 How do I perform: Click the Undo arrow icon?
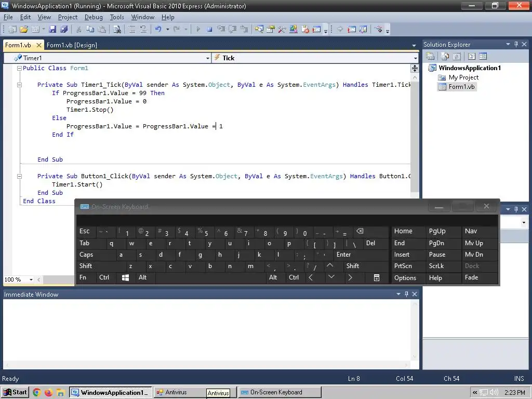[158, 30]
